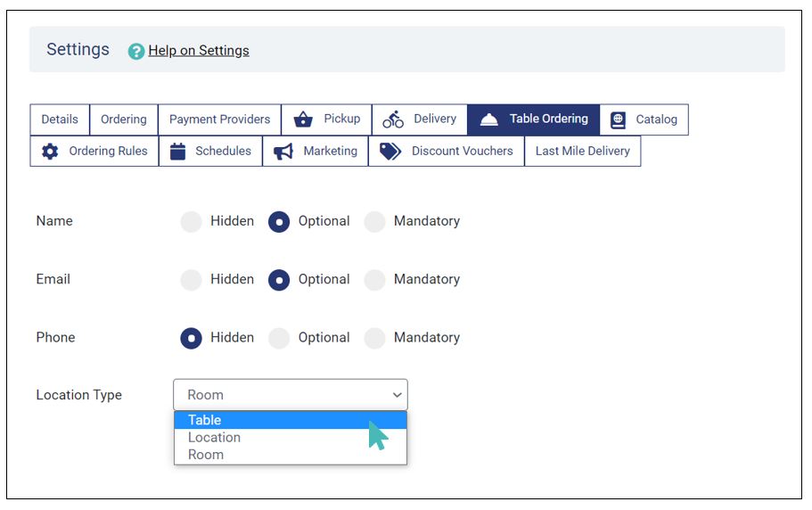
Task: Click the Pickup basket icon
Action: point(303,119)
